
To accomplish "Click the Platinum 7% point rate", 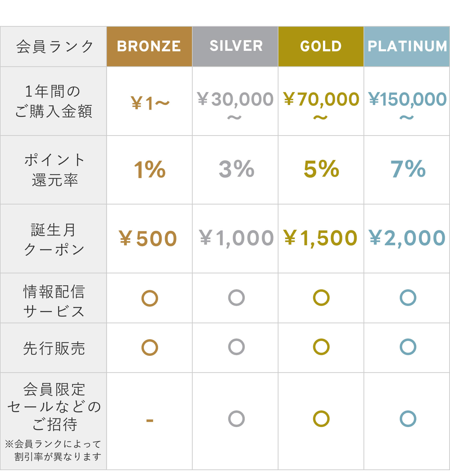I will (408, 169).
